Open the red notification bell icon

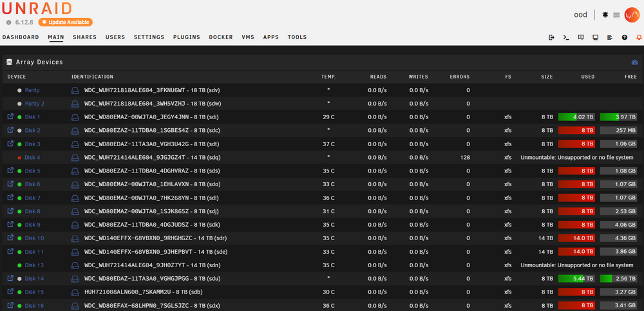[639, 37]
